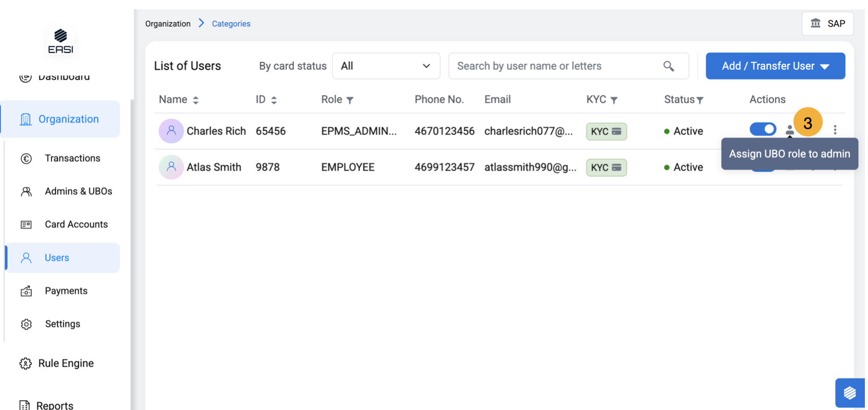Screen dimensions: 868x410
Task: Sort users by the ID column
Action: point(274,100)
